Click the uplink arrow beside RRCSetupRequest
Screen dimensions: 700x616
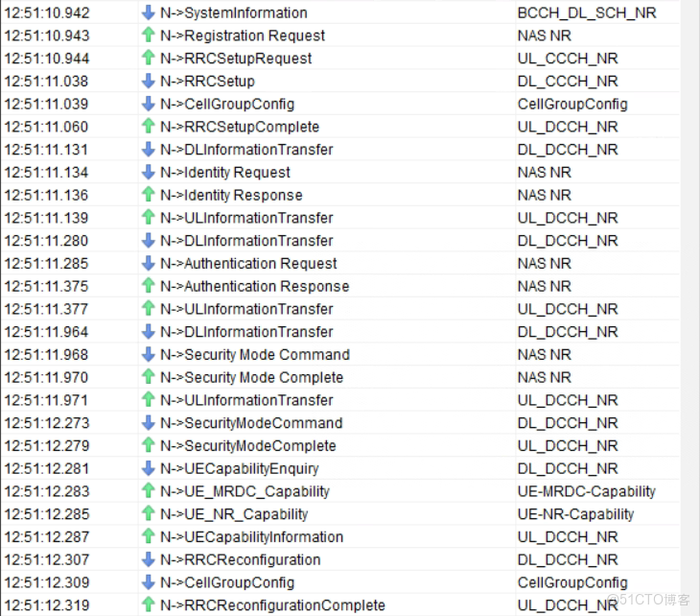pos(149,59)
